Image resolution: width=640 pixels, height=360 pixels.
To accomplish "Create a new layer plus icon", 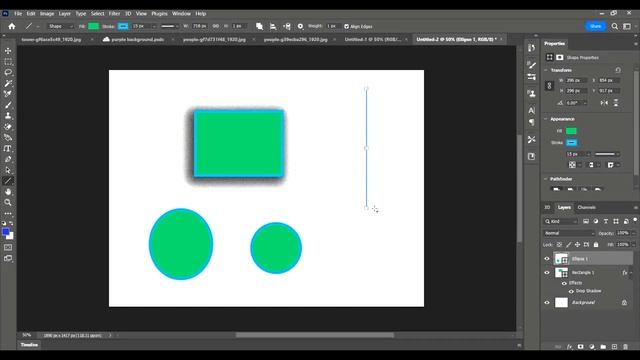I will click(x=614, y=347).
